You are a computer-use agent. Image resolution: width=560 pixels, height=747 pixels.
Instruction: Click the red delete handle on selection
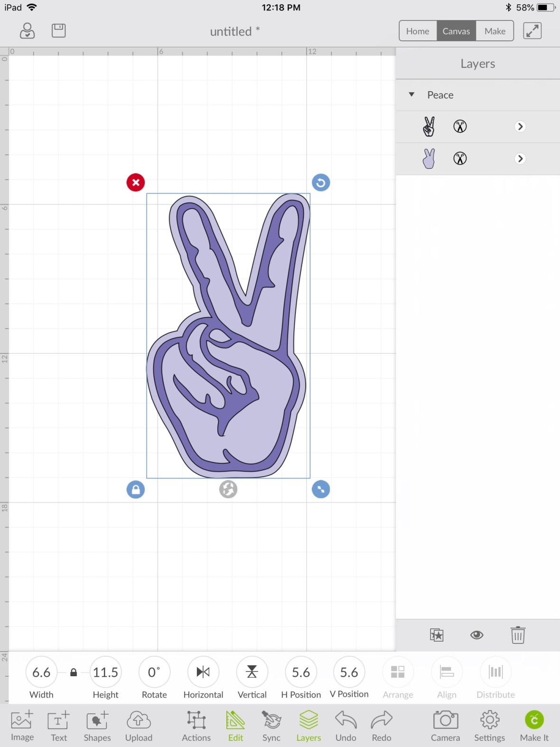136,182
